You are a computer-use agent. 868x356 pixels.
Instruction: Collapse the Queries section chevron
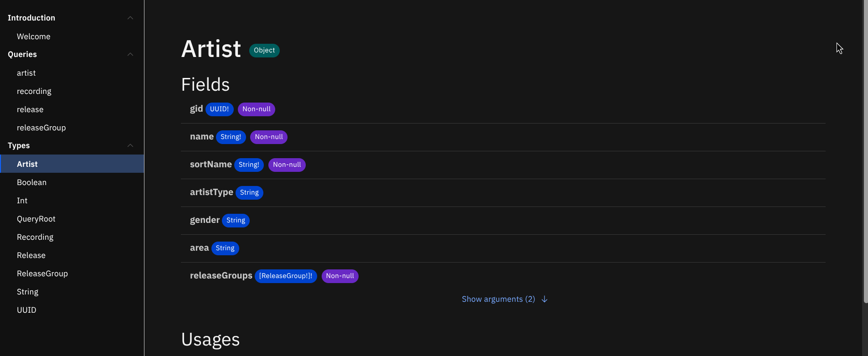(x=130, y=54)
